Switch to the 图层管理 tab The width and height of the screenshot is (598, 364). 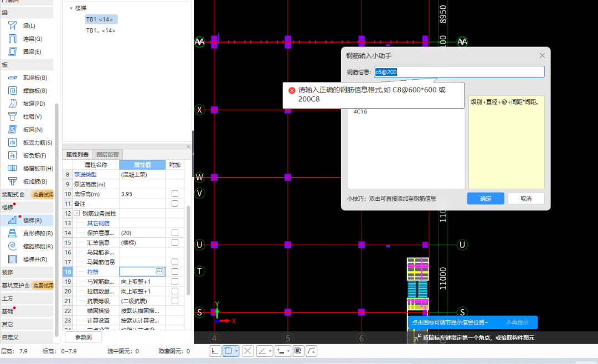tap(107, 154)
